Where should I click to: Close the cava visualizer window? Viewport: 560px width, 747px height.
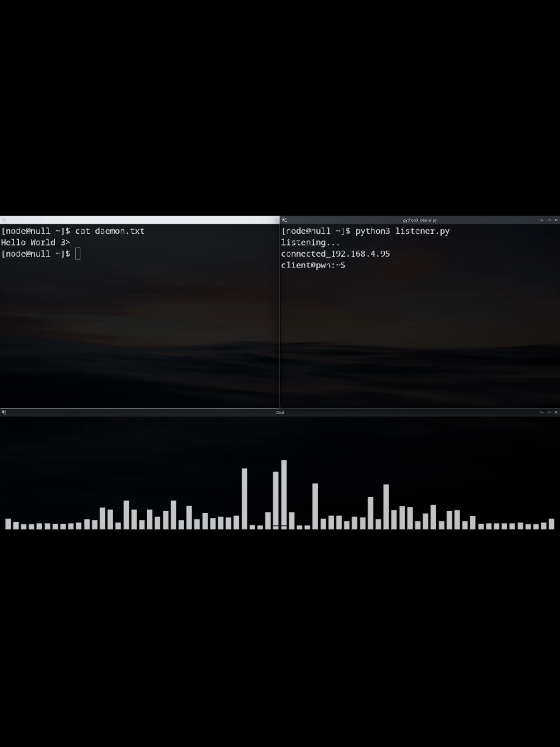point(556,412)
